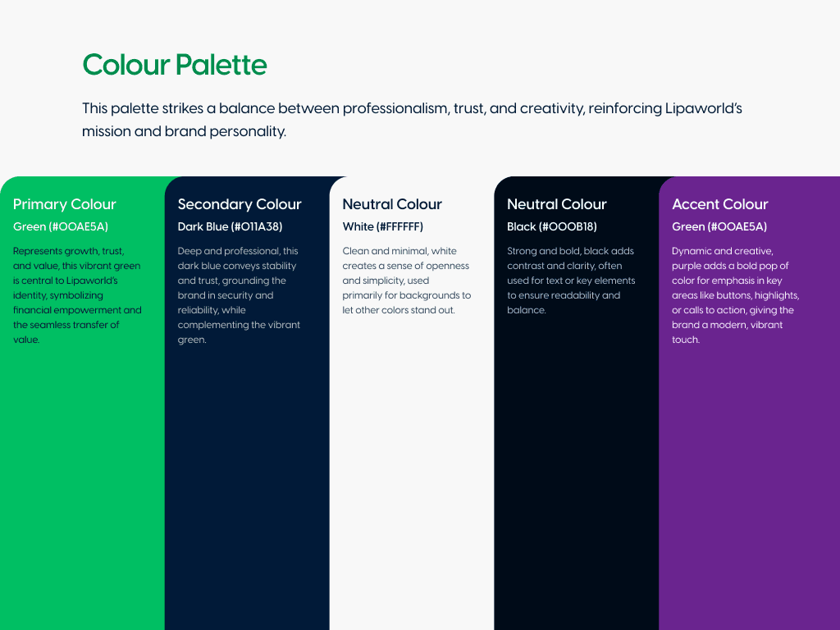
Task: Click the White (#FFFFFF) hex label
Action: [x=382, y=226]
